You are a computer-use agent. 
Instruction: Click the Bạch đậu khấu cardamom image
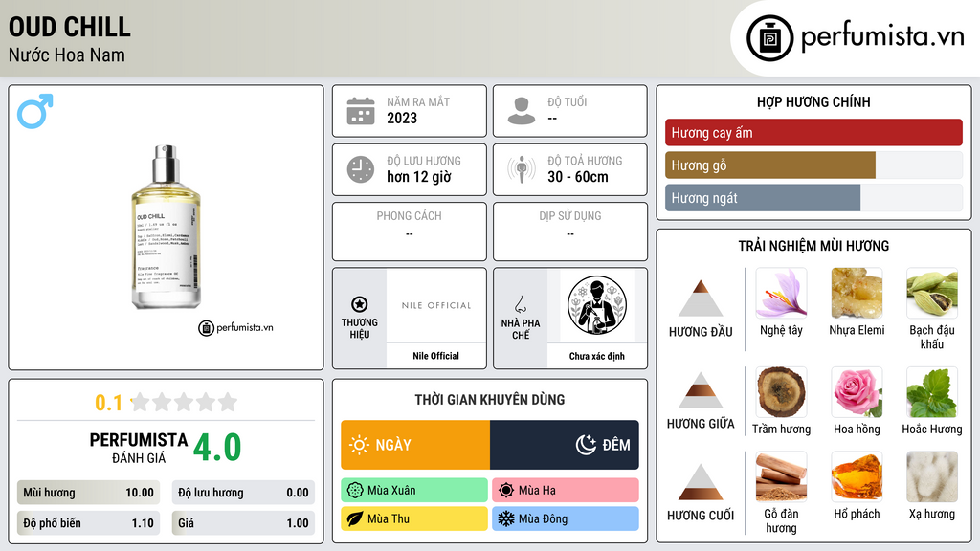point(932,293)
